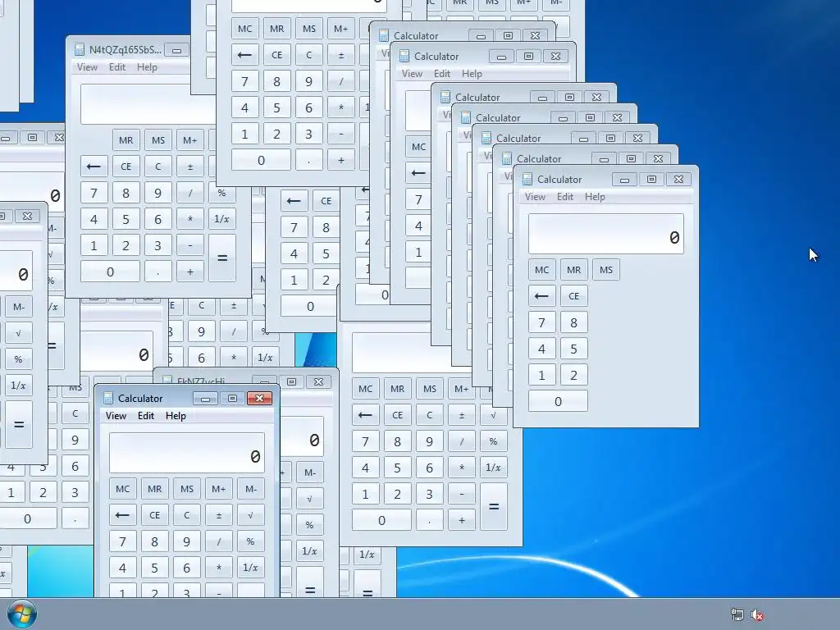Screen dimensions: 840x630
Task: Open the Help menu in the active Calculator
Action: (176, 416)
